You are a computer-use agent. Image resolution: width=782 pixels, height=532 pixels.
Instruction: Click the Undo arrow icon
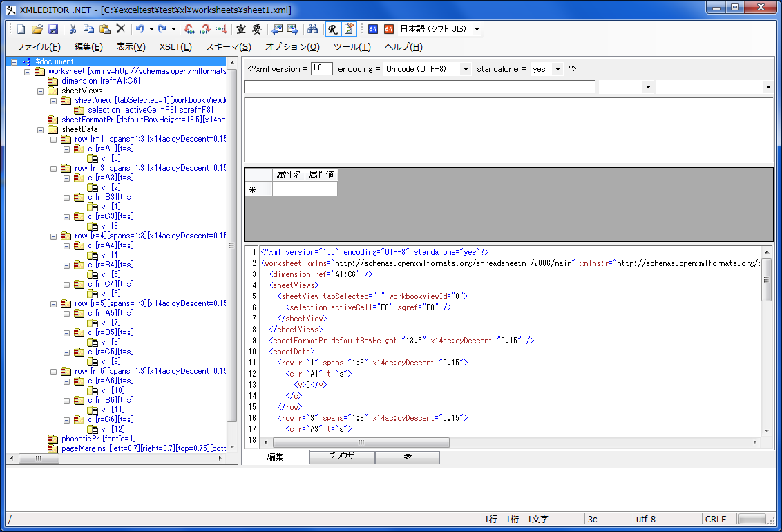pos(140,29)
